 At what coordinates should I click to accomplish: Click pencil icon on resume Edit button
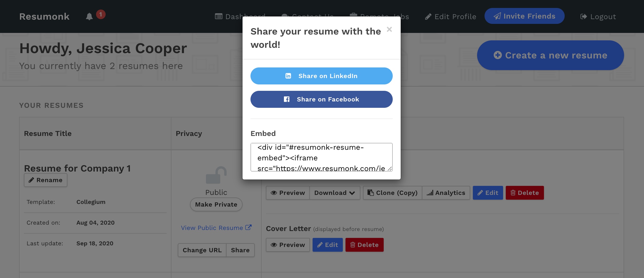(x=480, y=193)
